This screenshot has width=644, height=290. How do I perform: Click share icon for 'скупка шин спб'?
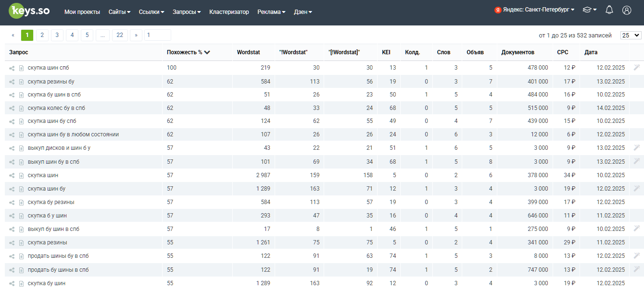click(12, 68)
